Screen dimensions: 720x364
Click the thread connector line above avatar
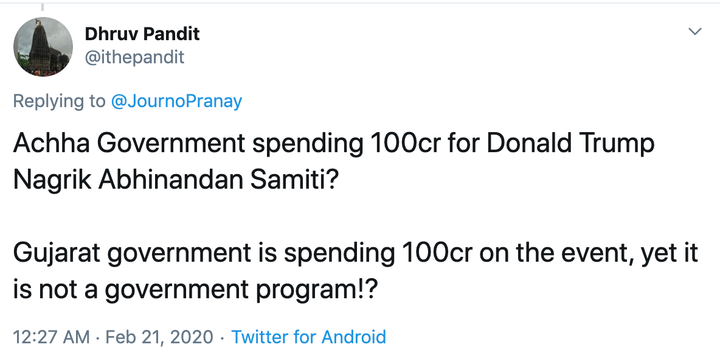43,8
